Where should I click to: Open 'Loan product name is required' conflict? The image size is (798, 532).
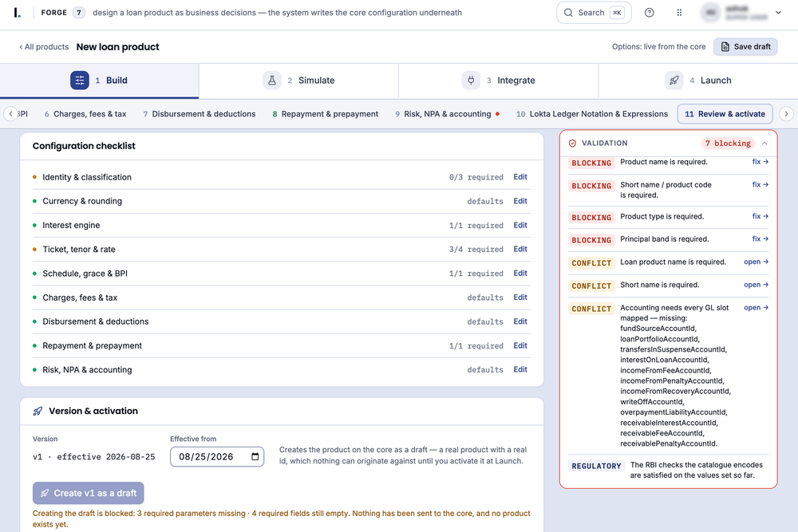pyautogui.click(x=757, y=262)
